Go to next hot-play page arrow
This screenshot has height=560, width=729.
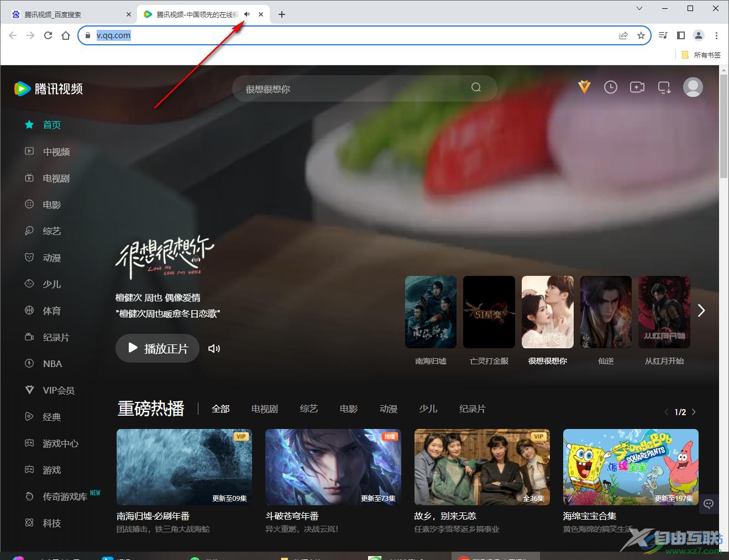click(x=694, y=412)
